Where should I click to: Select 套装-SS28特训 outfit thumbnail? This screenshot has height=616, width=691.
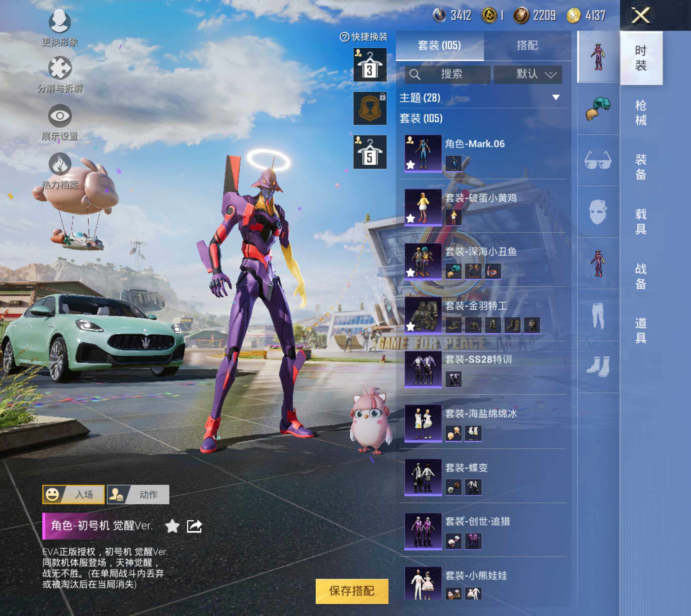pos(423,369)
